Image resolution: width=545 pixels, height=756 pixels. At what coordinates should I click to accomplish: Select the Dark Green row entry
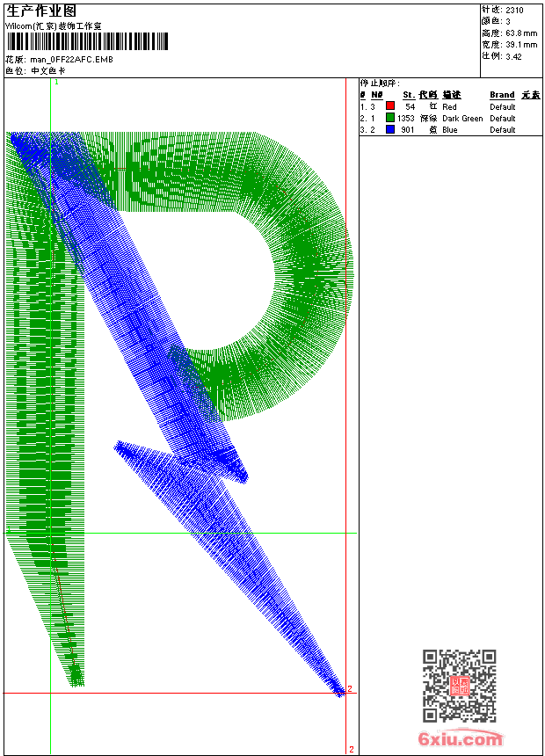[450, 118]
